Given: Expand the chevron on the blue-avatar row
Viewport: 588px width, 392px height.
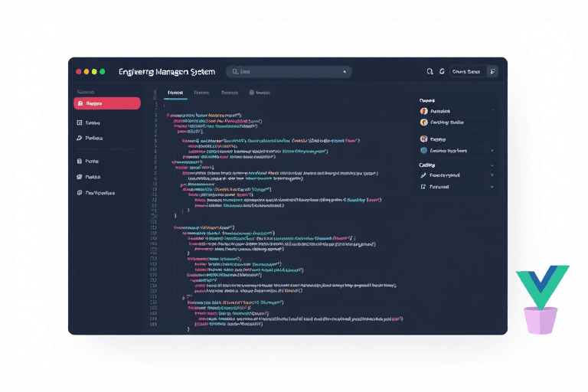Looking at the screenshot, I should pyautogui.click(x=492, y=151).
